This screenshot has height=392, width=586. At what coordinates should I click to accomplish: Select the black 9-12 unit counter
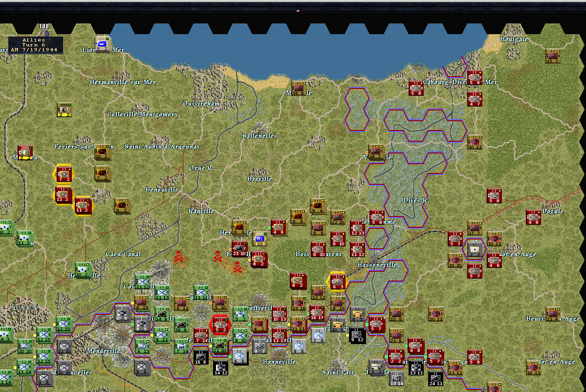tap(357, 335)
